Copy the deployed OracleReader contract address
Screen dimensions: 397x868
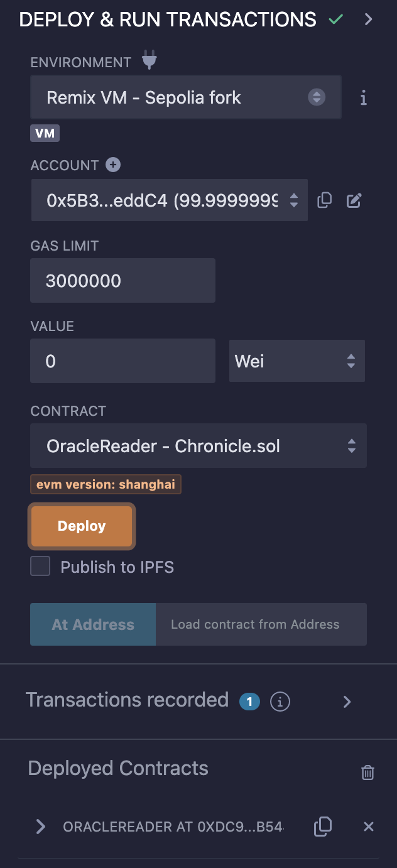point(322,827)
